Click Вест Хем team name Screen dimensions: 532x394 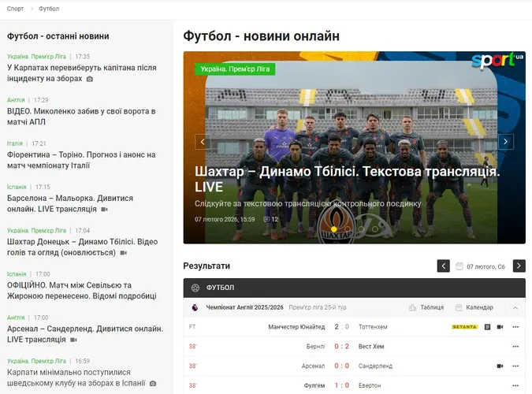371,347
